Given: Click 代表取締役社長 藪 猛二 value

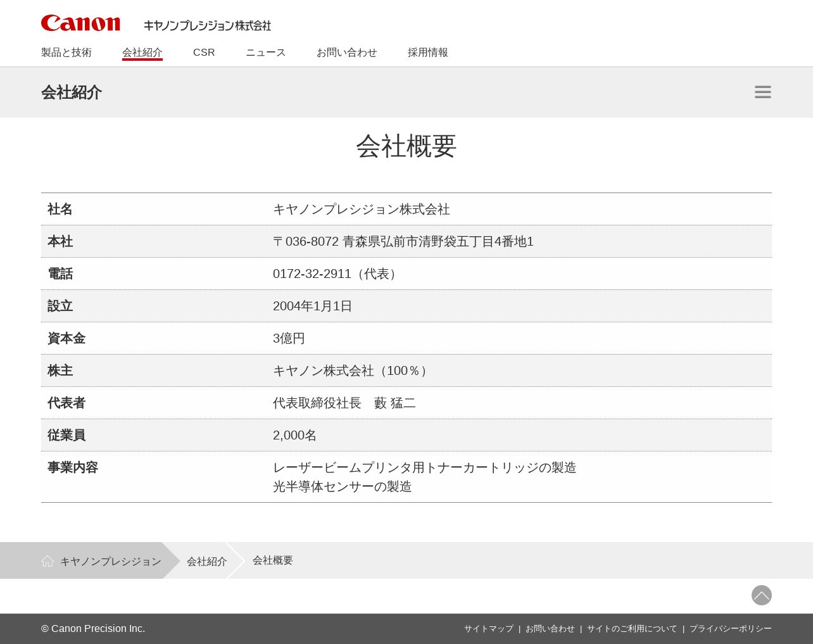Looking at the screenshot, I should 344,403.
